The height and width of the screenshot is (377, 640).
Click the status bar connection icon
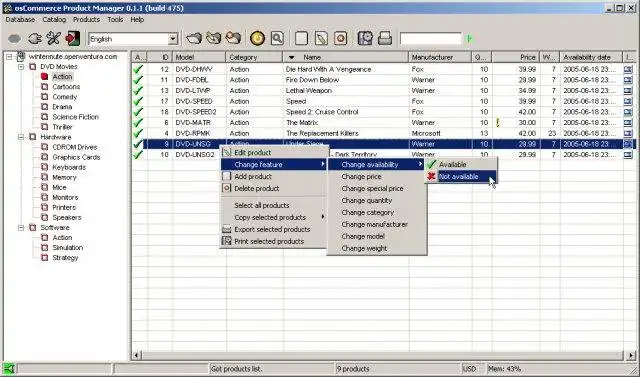coord(9,369)
